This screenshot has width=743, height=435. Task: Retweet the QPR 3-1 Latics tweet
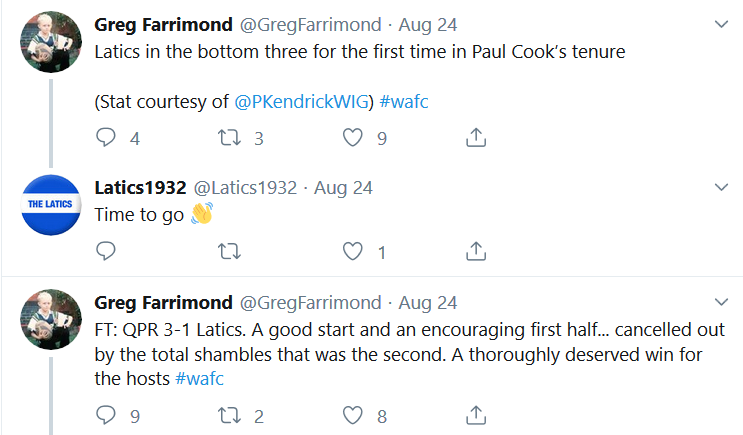230,414
